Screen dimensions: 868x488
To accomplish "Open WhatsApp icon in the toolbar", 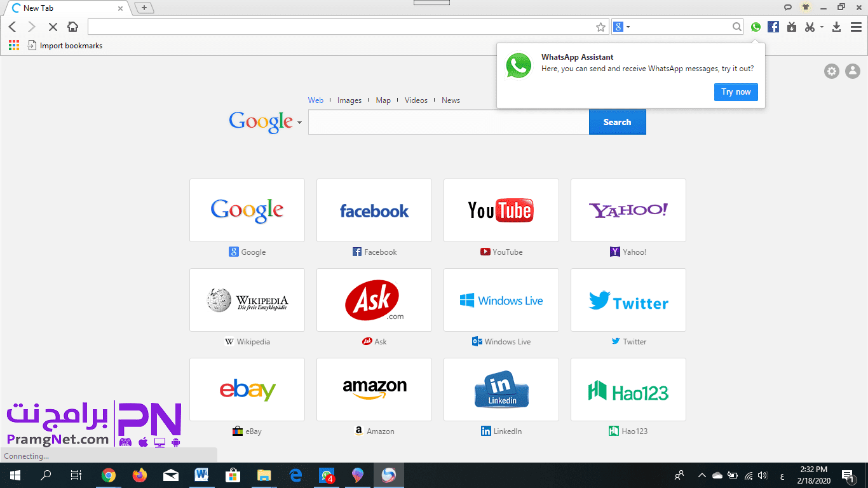I will [756, 27].
